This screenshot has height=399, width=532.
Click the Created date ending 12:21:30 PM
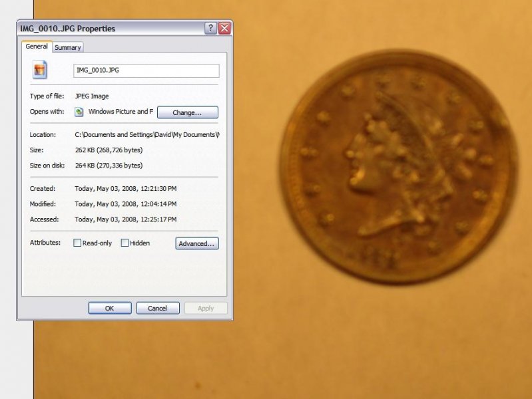click(126, 188)
